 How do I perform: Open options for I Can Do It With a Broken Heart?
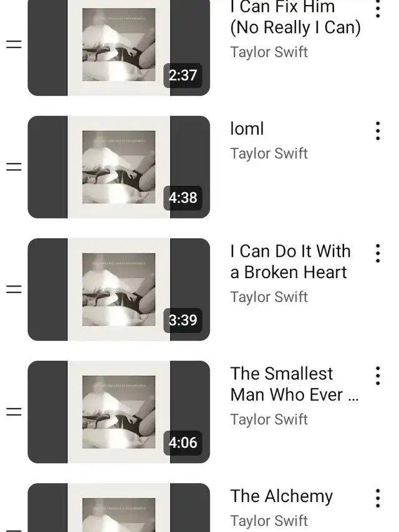(x=378, y=253)
